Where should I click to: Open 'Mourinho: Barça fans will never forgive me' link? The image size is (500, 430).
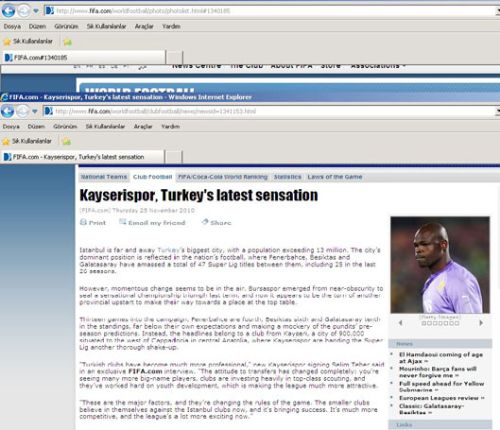tap(438, 372)
